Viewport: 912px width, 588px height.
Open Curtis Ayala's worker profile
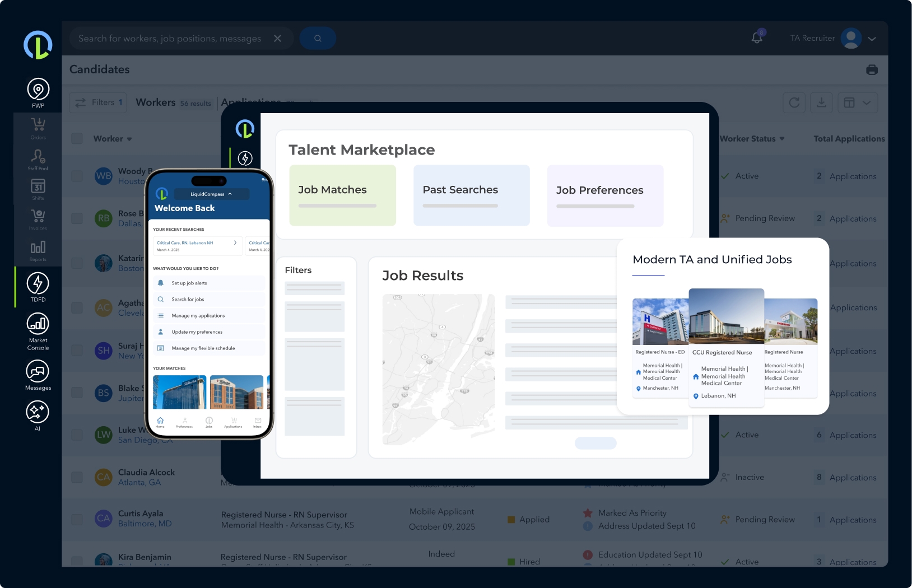pyautogui.click(x=141, y=514)
